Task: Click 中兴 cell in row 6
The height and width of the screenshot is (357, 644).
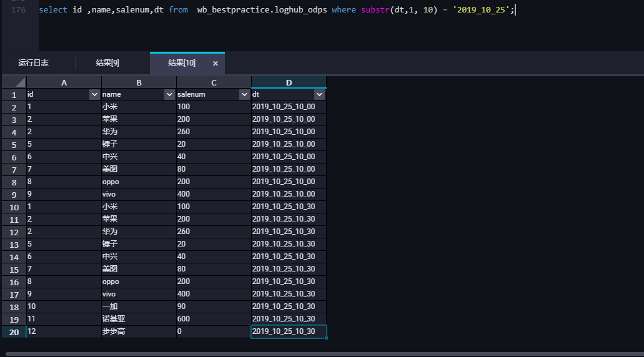Action: (139, 157)
